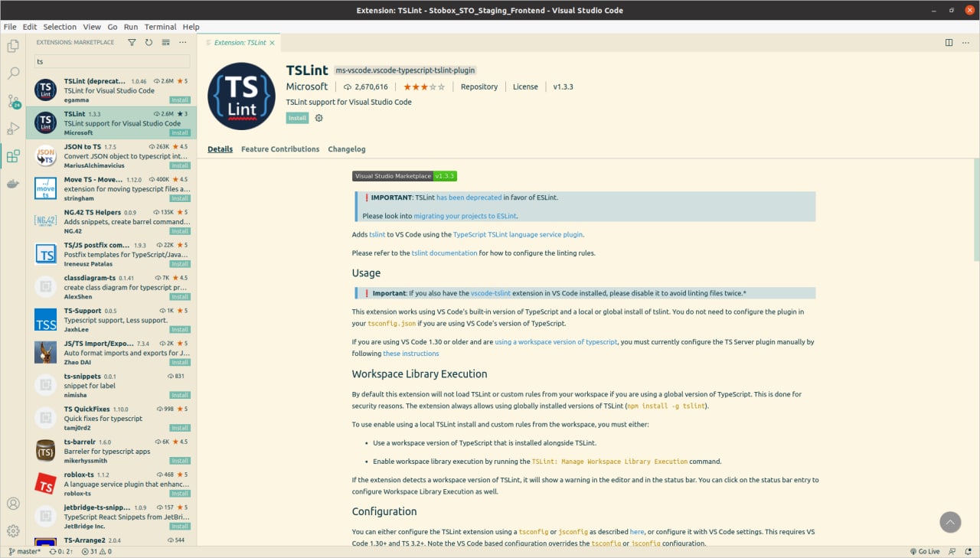This screenshot has height=558, width=980.
Task: Click the ts-barrelr extension icon
Action: point(46,451)
